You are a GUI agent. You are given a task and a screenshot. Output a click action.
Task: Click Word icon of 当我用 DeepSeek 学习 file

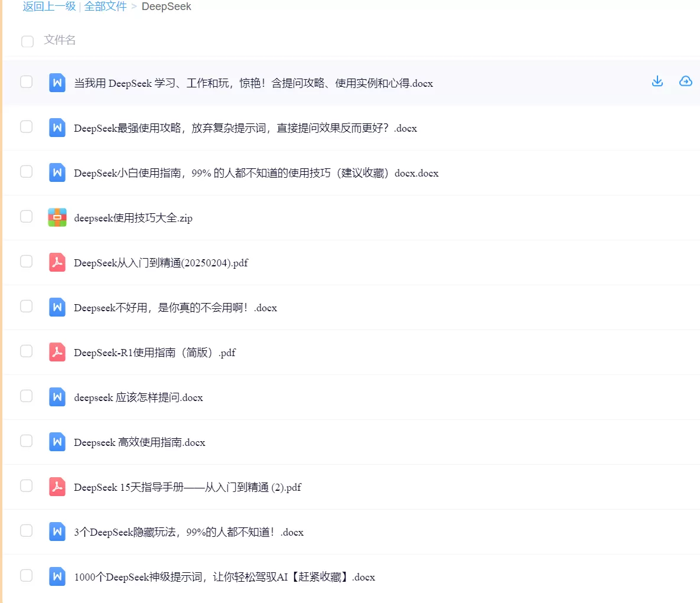click(57, 83)
